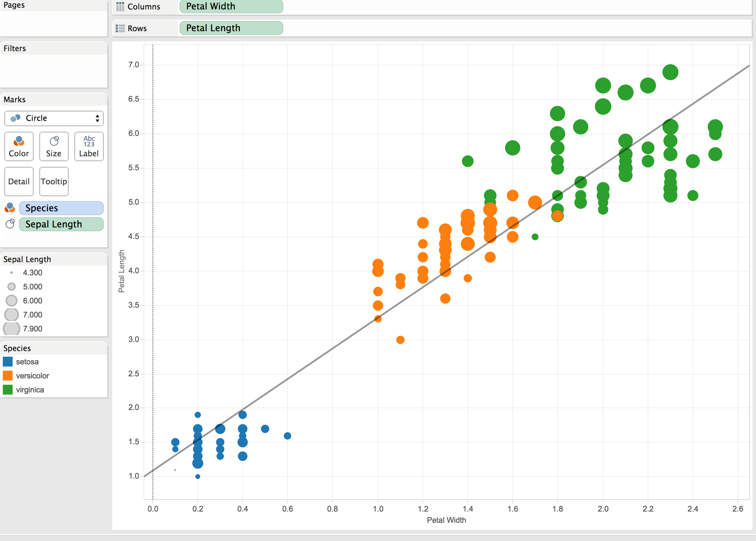This screenshot has width=756, height=541.
Task: Open the Circle mark type dropdown
Action: (97, 118)
